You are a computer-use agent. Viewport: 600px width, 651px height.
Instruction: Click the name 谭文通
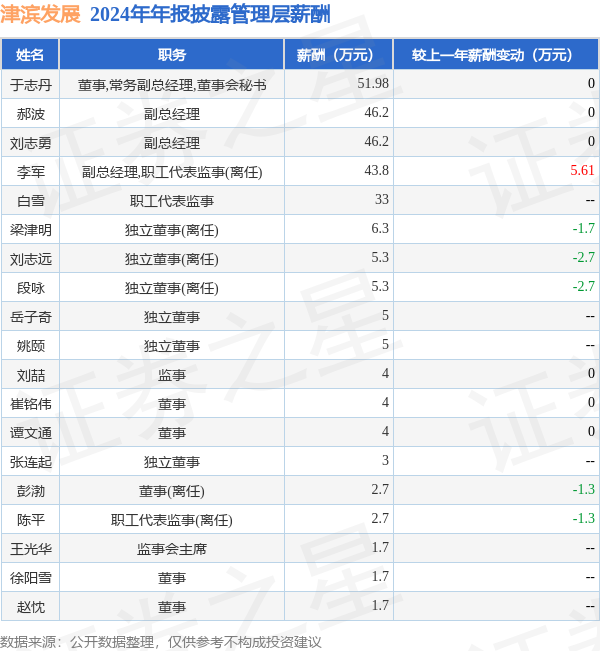pyautogui.click(x=31, y=433)
